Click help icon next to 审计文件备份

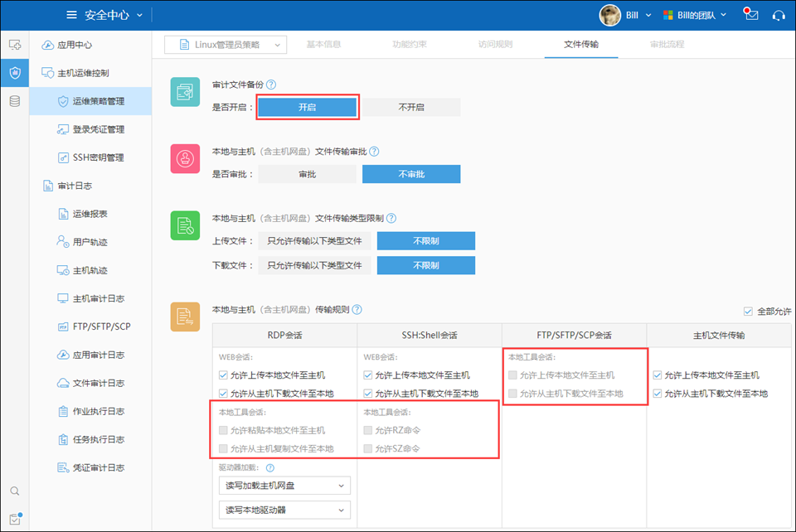[x=271, y=85]
